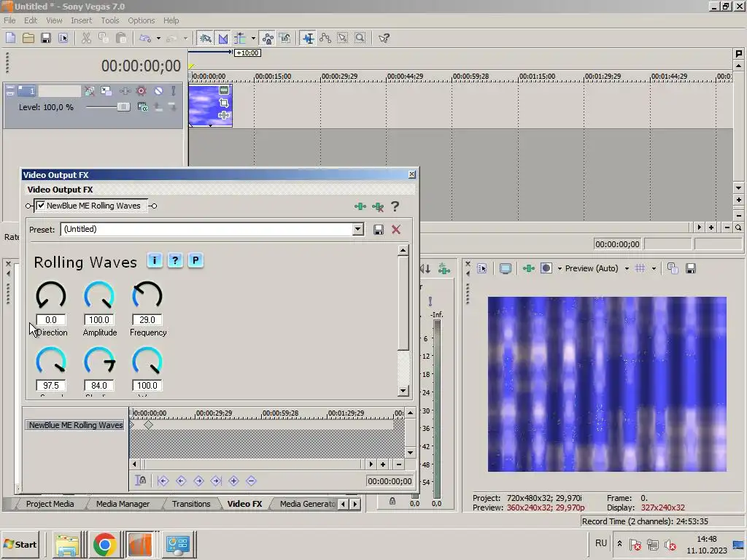Click Copy Snapshot to Clipboard icon in preview

point(673,268)
